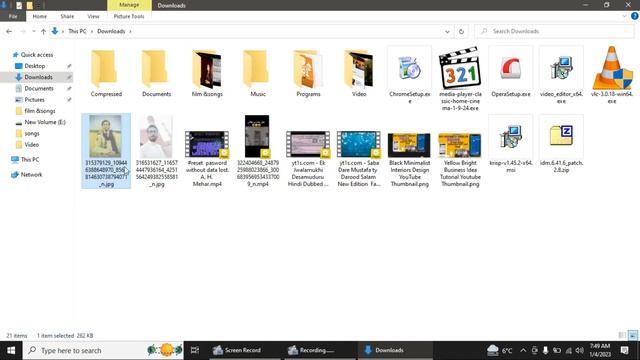
Task: Open volume control in system tray
Action: (x=579, y=350)
